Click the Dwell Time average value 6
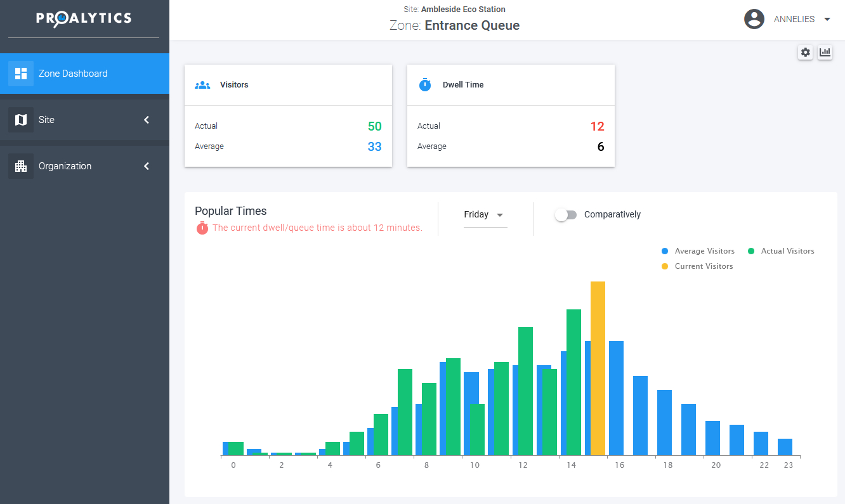This screenshot has height=504, width=845. pyautogui.click(x=600, y=146)
